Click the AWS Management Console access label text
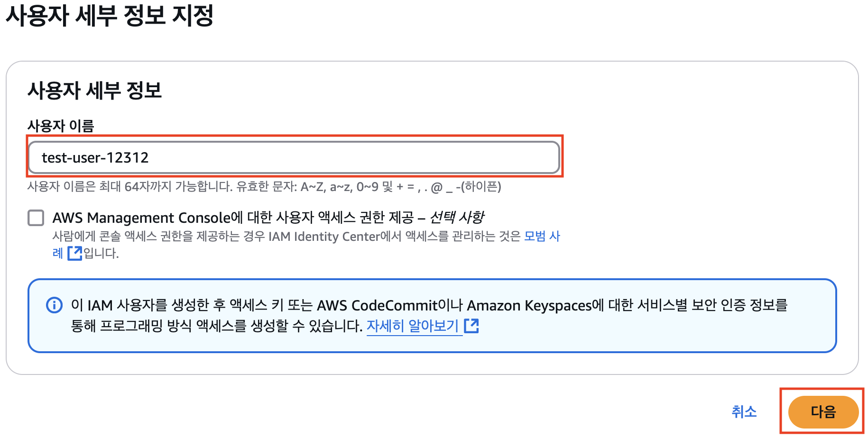Image resolution: width=868 pixels, height=438 pixels. click(232, 218)
